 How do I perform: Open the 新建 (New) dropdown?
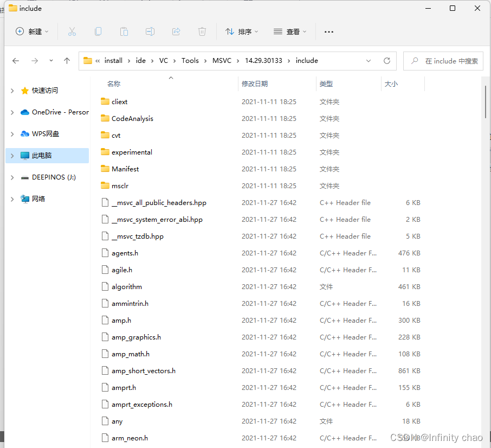pyautogui.click(x=31, y=31)
